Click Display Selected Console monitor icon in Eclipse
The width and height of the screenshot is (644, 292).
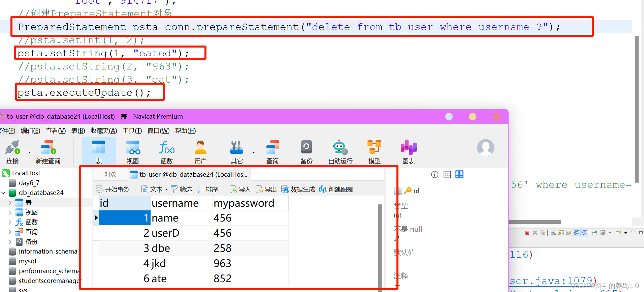(603, 233)
